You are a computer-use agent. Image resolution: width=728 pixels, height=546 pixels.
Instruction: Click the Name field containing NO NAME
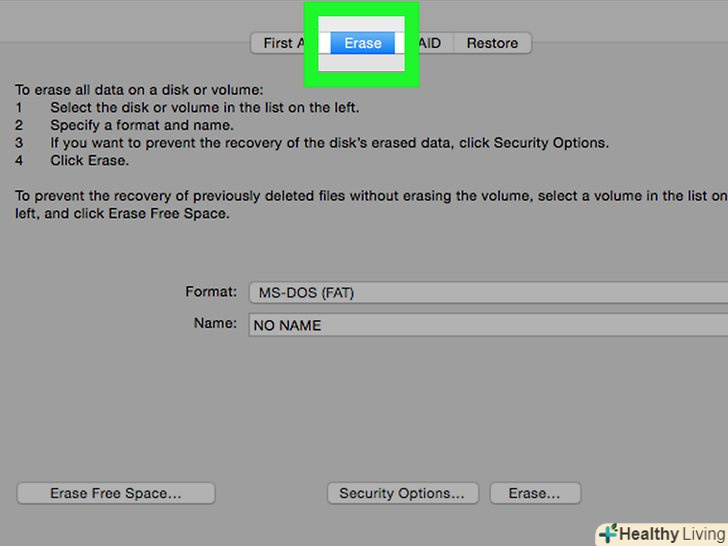(x=487, y=325)
